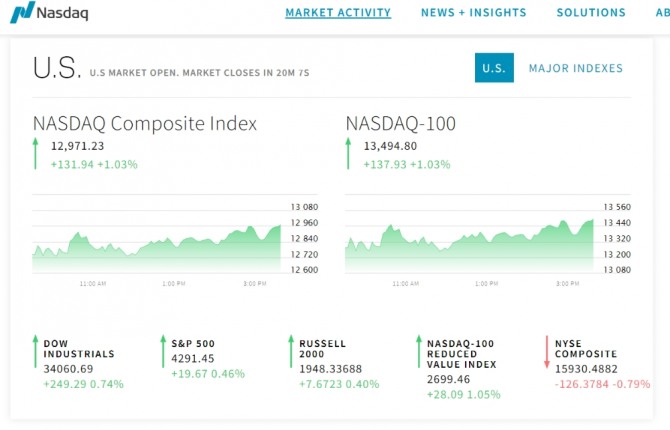
Task: Click the Russell 2000 up arrow icon
Action: pyautogui.click(x=291, y=352)
